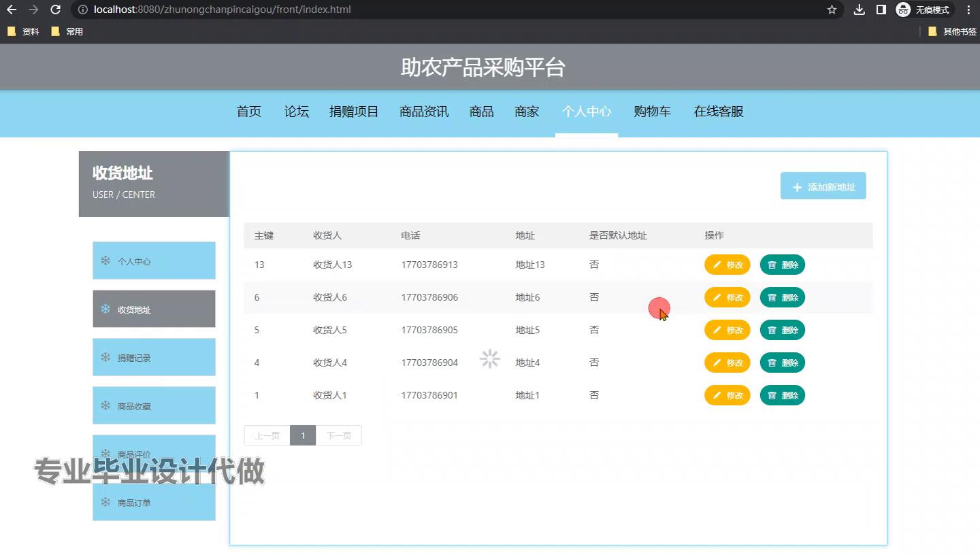The width and height of the screenshot is (980, 555).
Task: Click the 是否默认地址 column header
Action: (x=618, y=235)
